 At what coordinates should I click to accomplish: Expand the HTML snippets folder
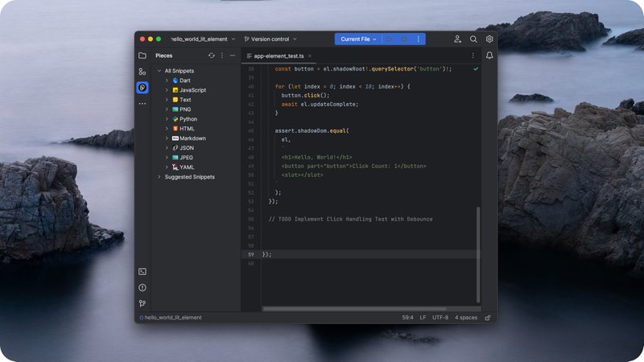(167, 129)
